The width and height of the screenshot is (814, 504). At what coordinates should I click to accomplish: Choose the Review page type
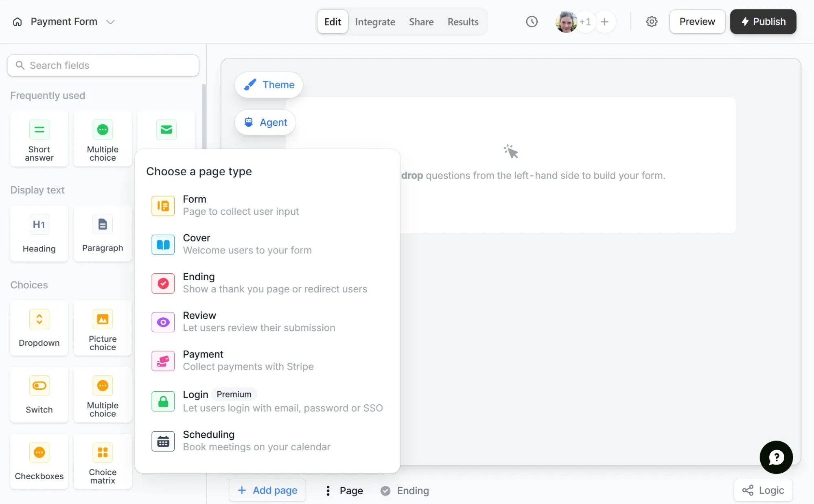267,322
